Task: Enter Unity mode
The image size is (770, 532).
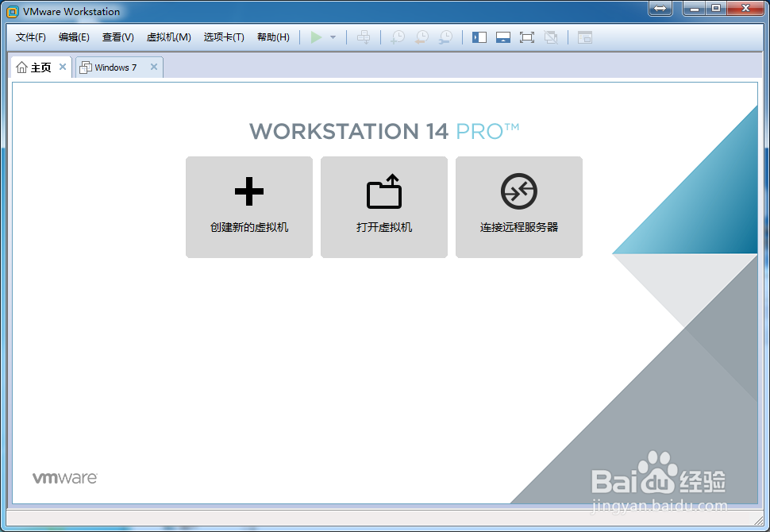Action: pyautogui.click(x=550, y=37)
